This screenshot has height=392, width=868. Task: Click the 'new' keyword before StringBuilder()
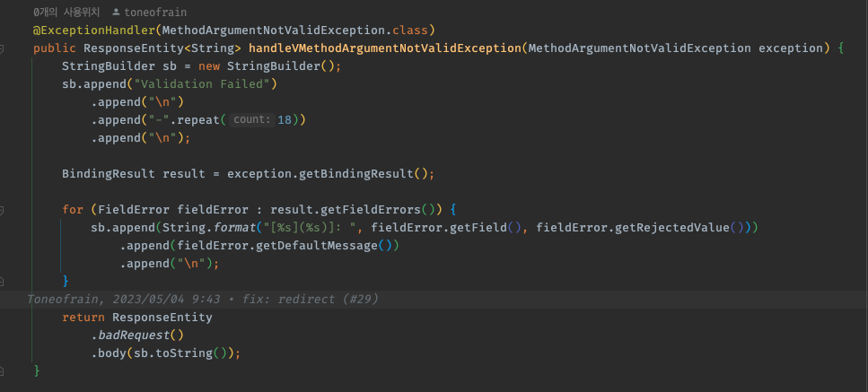pyautogui.click(x=208, y=66)
